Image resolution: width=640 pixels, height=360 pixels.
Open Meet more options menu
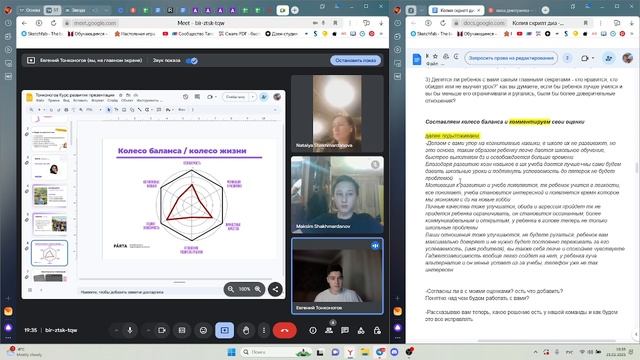click(264, 330)
